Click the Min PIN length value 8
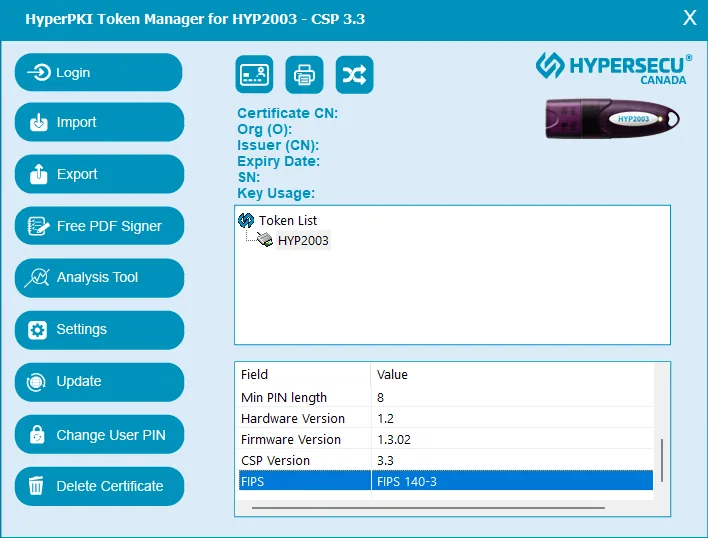 click(380, 398)
